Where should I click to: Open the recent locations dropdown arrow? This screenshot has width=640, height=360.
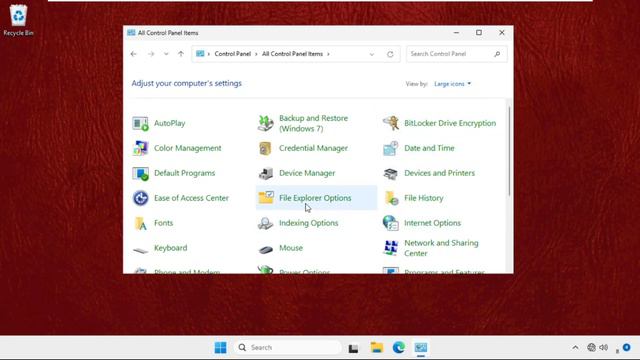(x=166, y=54)
